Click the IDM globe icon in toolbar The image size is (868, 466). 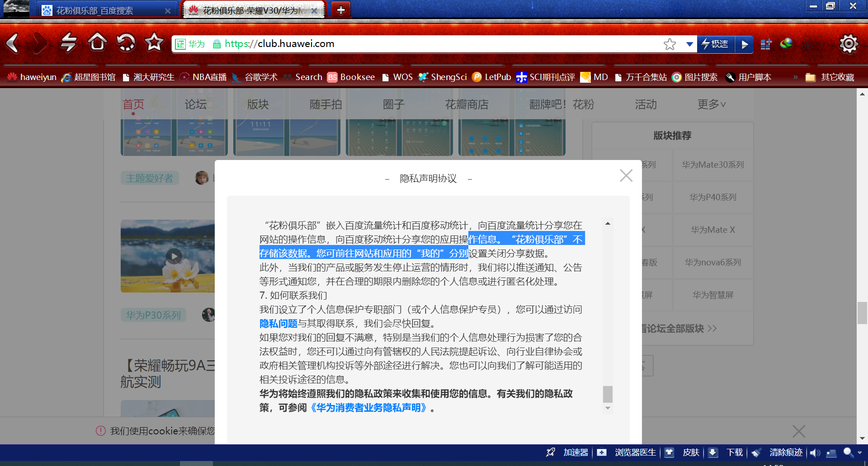(786, 43)
